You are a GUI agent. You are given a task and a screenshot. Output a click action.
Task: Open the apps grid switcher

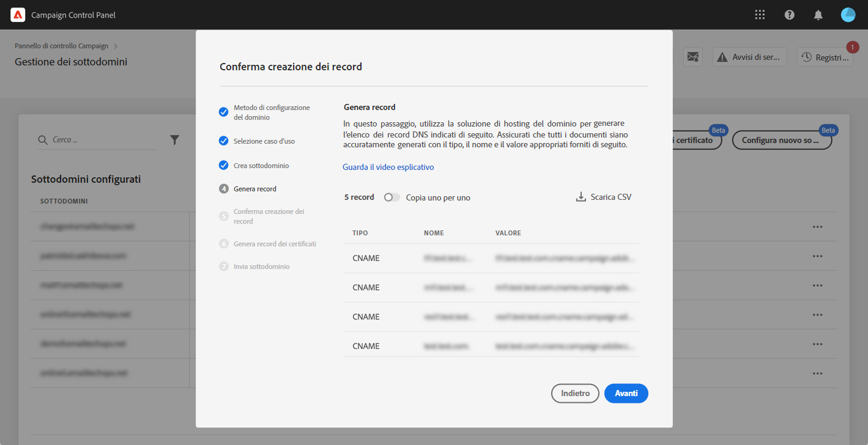point(760,15)
